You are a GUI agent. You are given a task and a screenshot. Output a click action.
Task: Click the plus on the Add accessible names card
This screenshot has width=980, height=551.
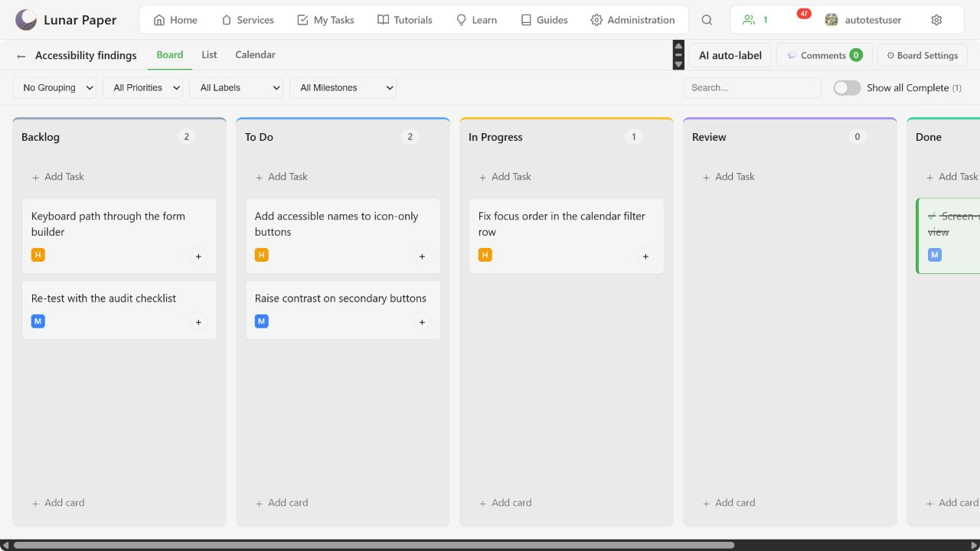click(x=422, y=256)
